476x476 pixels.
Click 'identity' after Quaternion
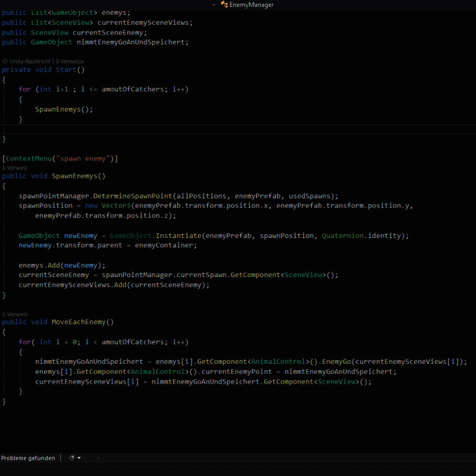[384, 236]
